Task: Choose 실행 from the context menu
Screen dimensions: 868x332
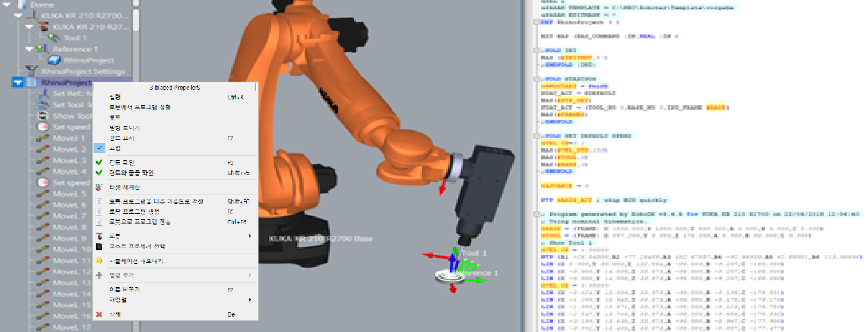Action: [175, 97]
